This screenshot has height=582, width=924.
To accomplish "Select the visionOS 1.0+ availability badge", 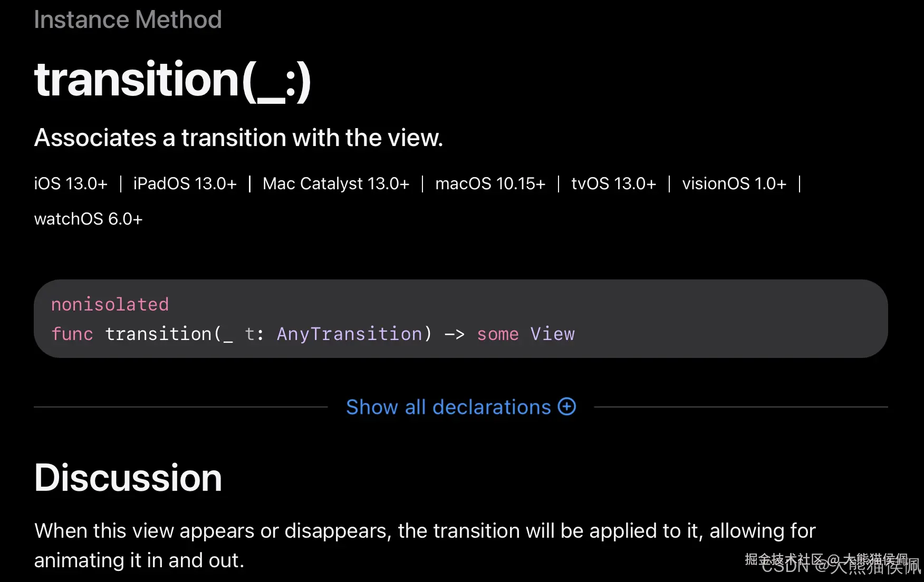I will point(734,183).
